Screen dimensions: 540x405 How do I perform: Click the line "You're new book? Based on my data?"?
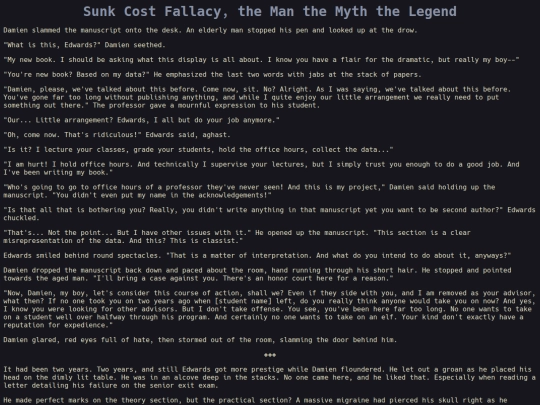pos(212,75)
